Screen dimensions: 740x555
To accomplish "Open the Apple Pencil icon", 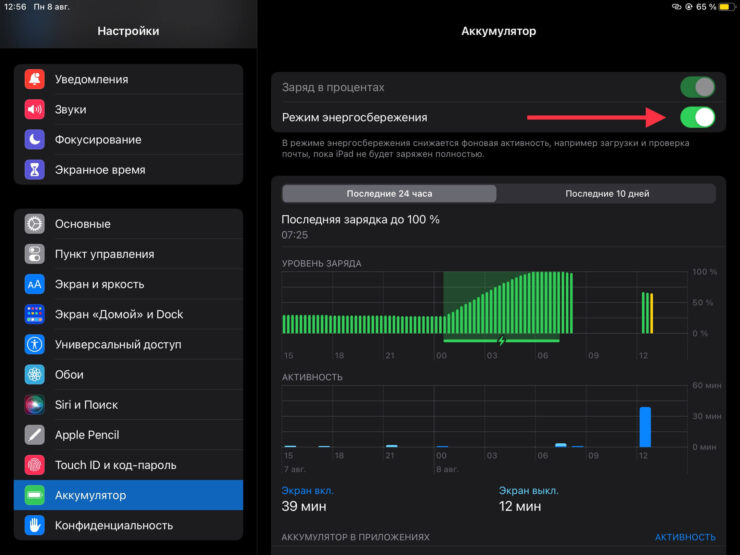I will [35, 435].
